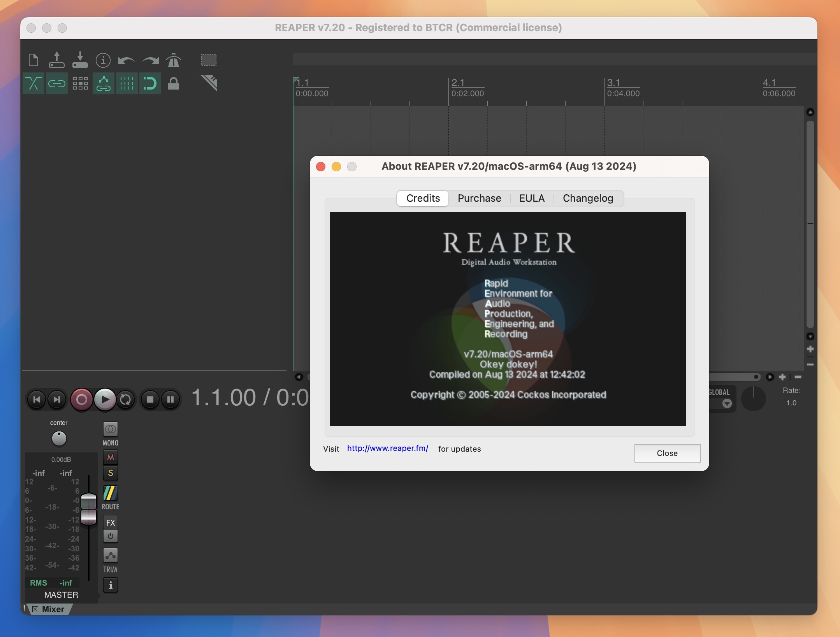
Task: Click the striped razor-blade icon in toolbar
Action: click(x=209, y=83)
